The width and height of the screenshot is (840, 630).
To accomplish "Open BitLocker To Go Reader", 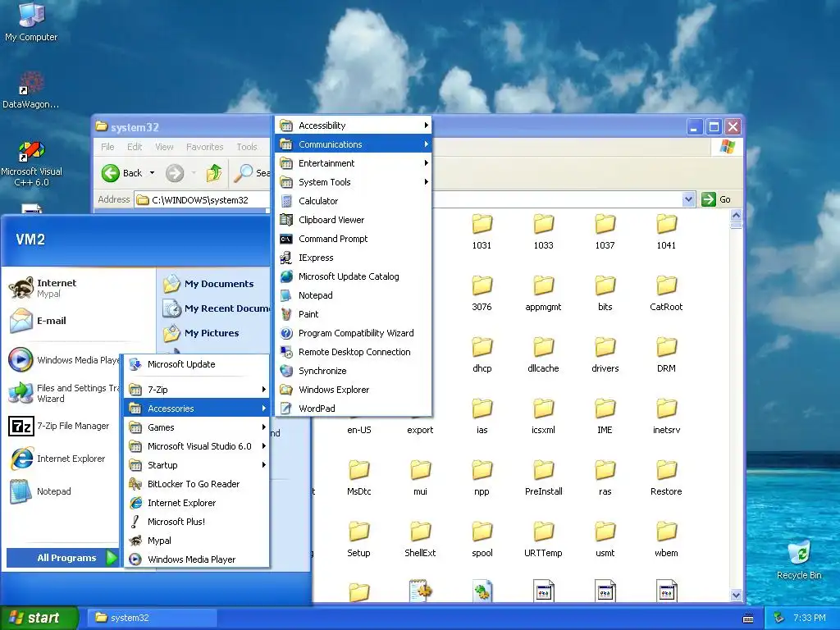I will [197, 484].
